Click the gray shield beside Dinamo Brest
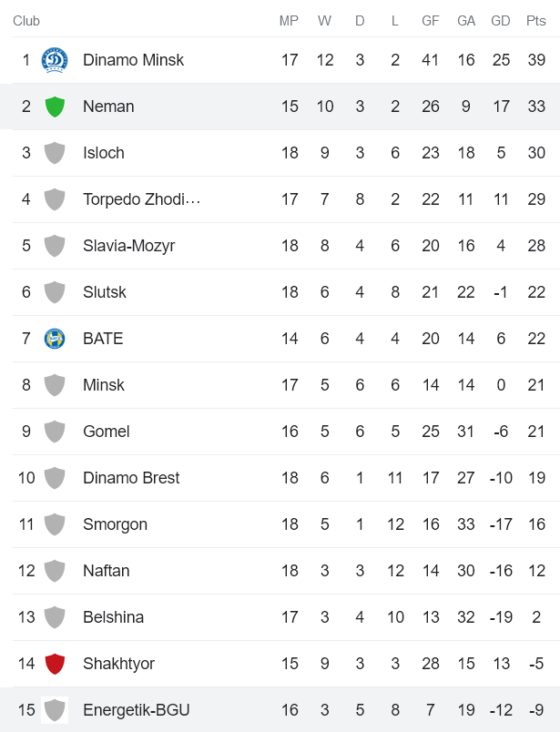The image size is (560, 732). 55,478
